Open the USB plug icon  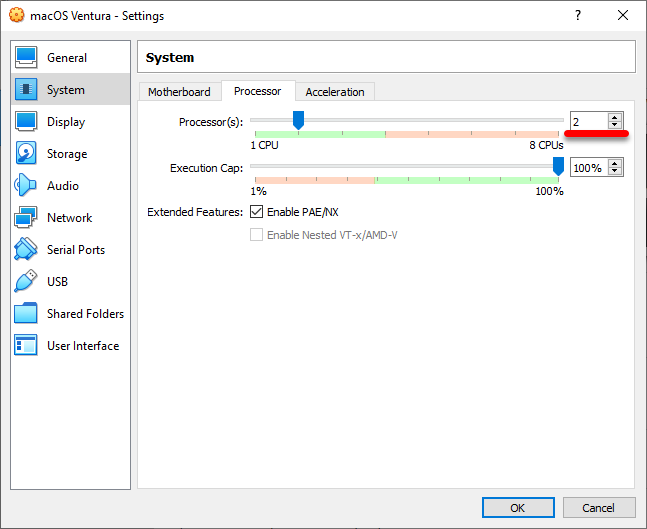click(26, 281)
